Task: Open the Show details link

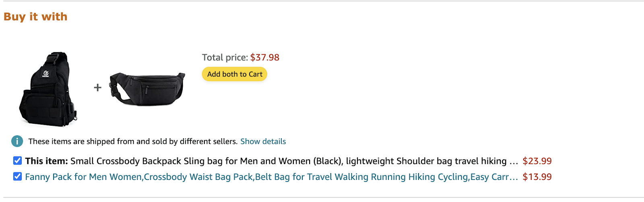Action: (x=263, y=141)
